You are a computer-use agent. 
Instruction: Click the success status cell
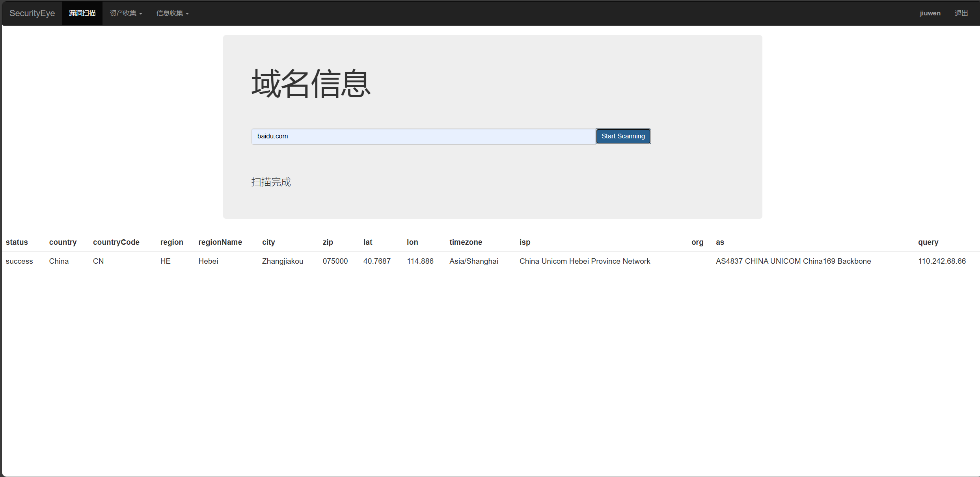[x=19, y=261]
